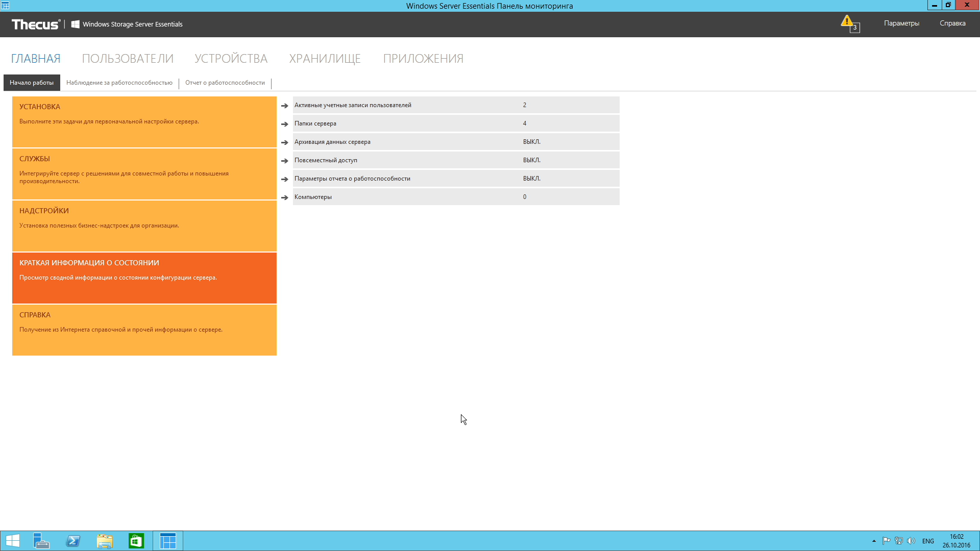Screen dimensions: 980x551
Task: Click arrow beside Компьютеры row
Action: point(285,197)
